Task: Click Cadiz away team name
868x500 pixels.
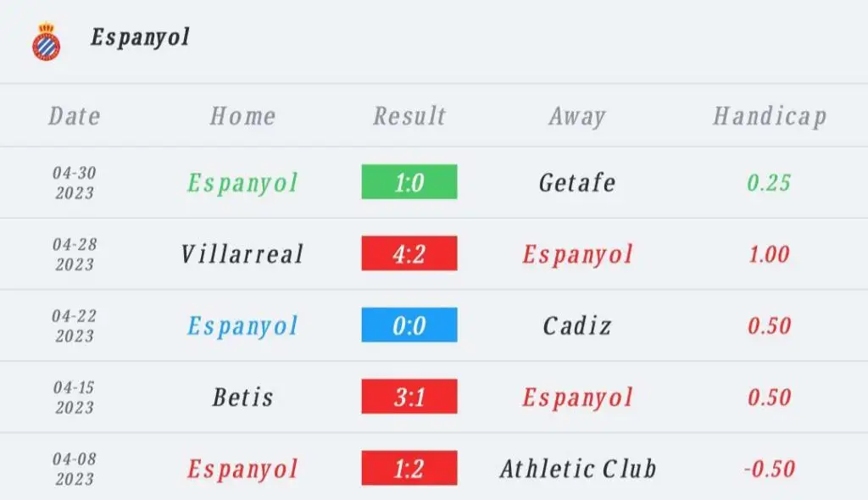Action: (x=576, y=325)
